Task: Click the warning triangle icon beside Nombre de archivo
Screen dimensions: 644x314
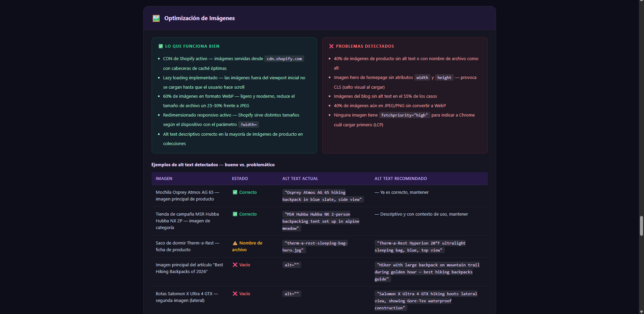Action: 235,243
